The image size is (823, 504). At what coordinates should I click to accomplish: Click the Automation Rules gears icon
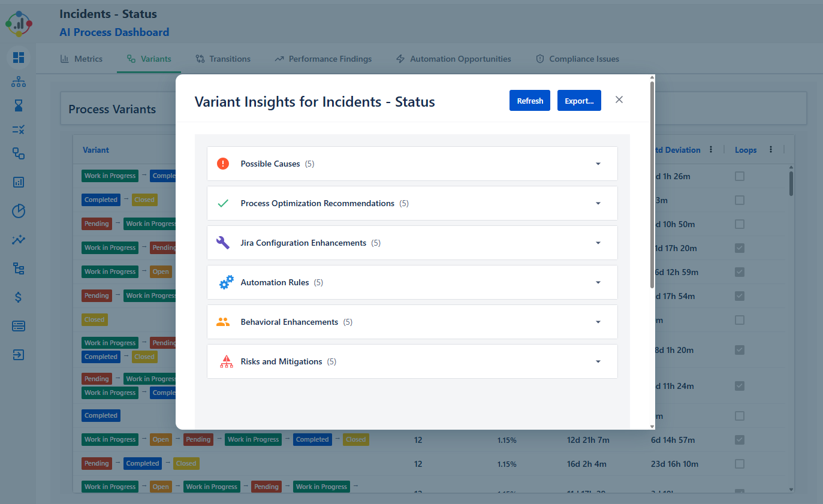(225, 282)
